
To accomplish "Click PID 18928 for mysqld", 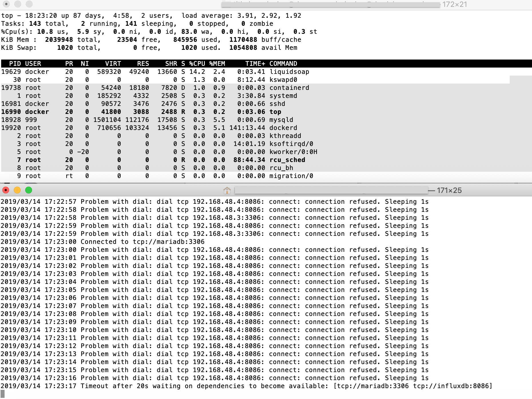I will coord(11,120).
